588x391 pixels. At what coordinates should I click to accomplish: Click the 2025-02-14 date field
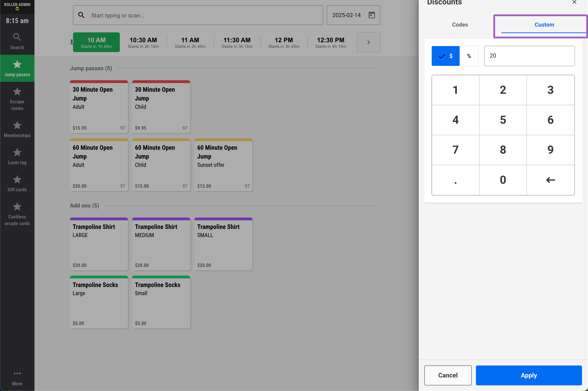pos(353,15)
